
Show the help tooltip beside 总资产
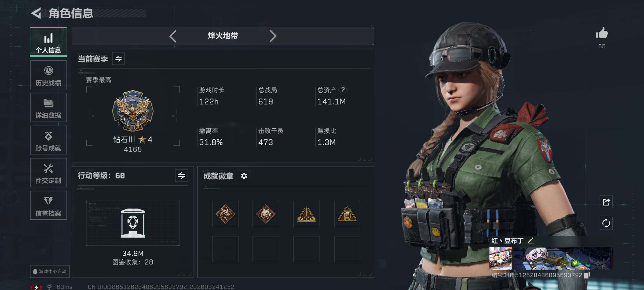[x=343, y=90]
